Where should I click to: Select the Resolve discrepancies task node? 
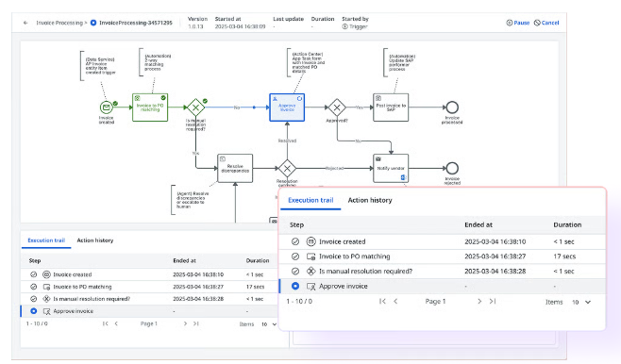[235, 168]
